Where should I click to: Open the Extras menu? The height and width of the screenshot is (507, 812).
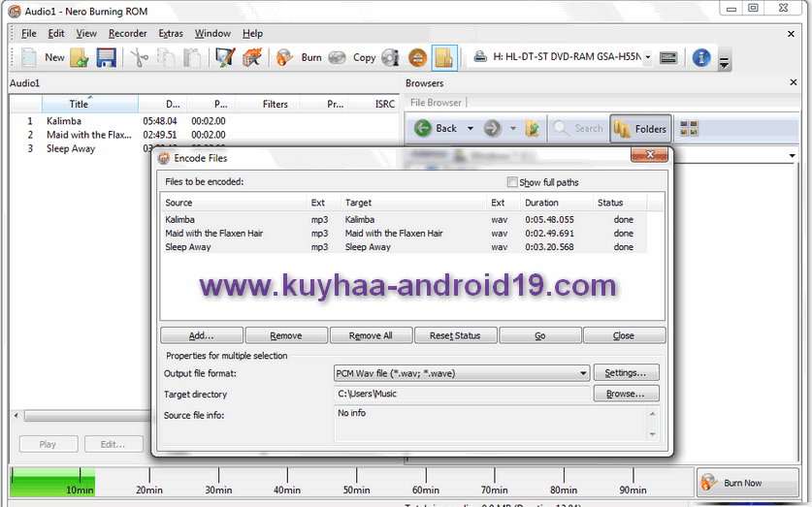(x=171, y=34)
